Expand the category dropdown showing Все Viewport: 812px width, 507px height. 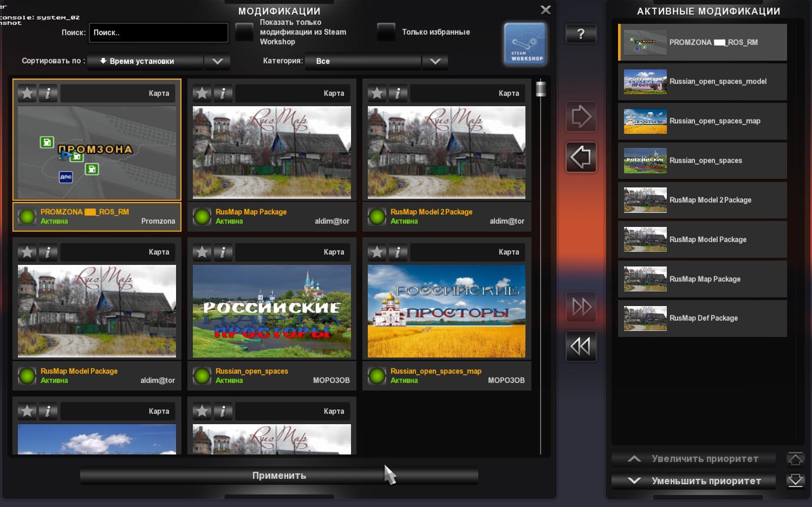[434, 61]
